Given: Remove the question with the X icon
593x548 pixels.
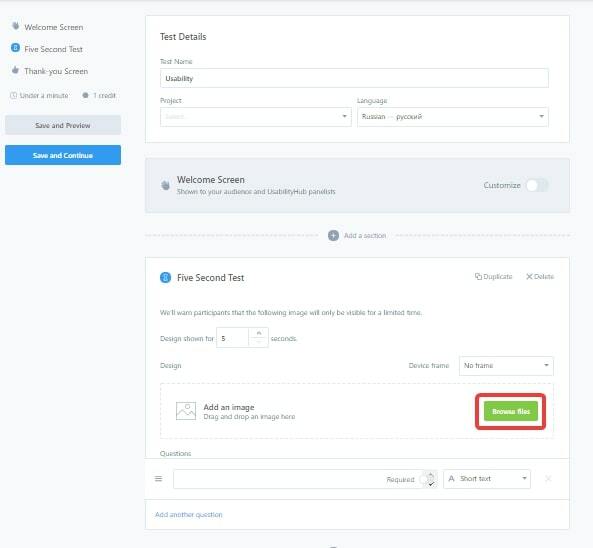Looking at the screenshot, I should [548, 479].
